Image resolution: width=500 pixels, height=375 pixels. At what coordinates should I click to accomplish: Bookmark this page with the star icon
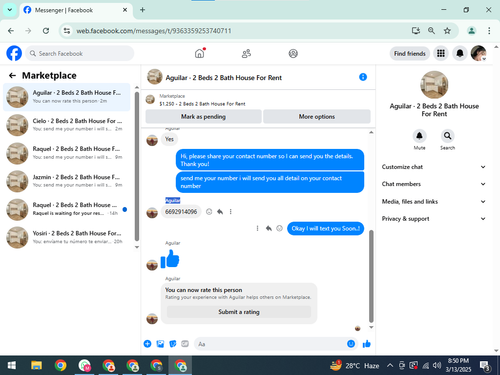(447, 31)
